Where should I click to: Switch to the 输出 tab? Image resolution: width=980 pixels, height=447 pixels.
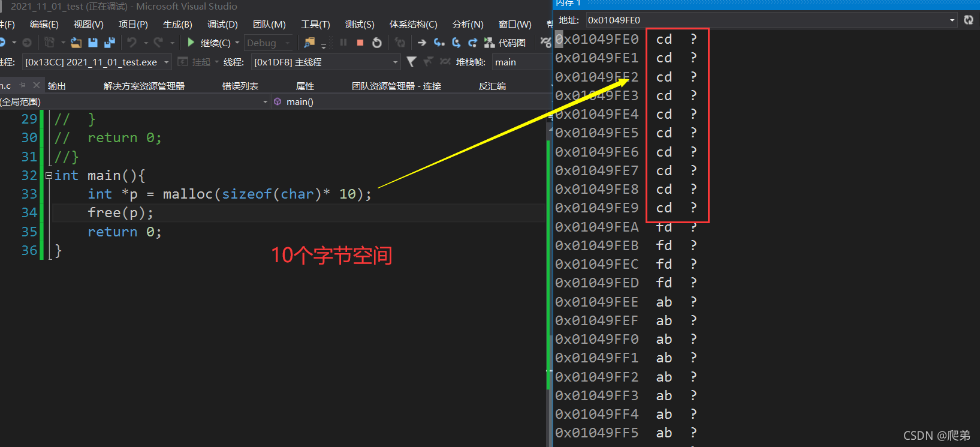[57, 86]
